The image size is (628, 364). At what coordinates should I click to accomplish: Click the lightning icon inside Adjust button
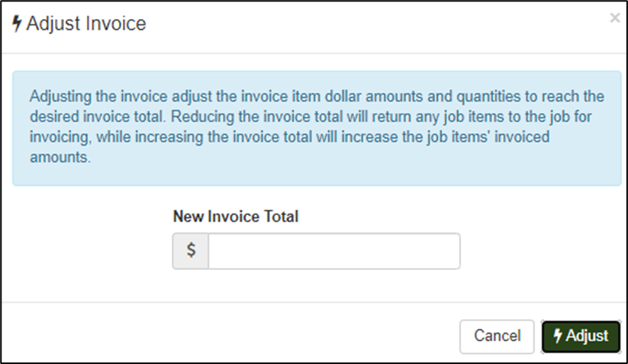click(558, 336)
